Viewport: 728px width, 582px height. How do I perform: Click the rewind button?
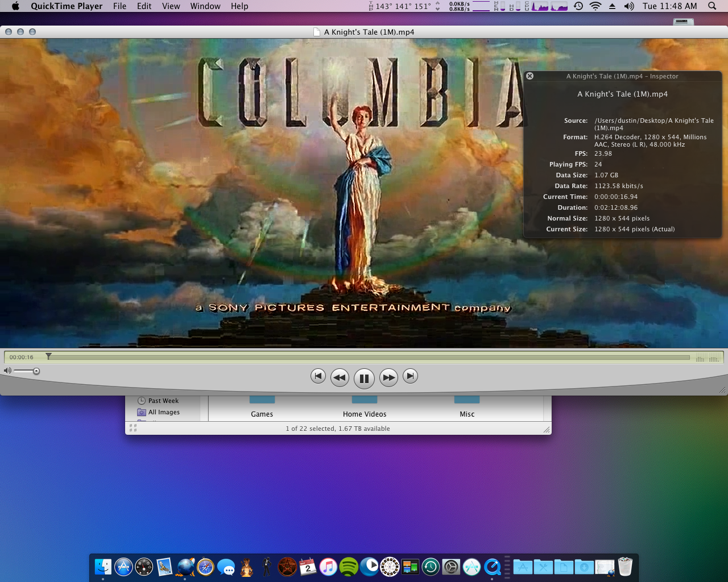click(340, 377)
